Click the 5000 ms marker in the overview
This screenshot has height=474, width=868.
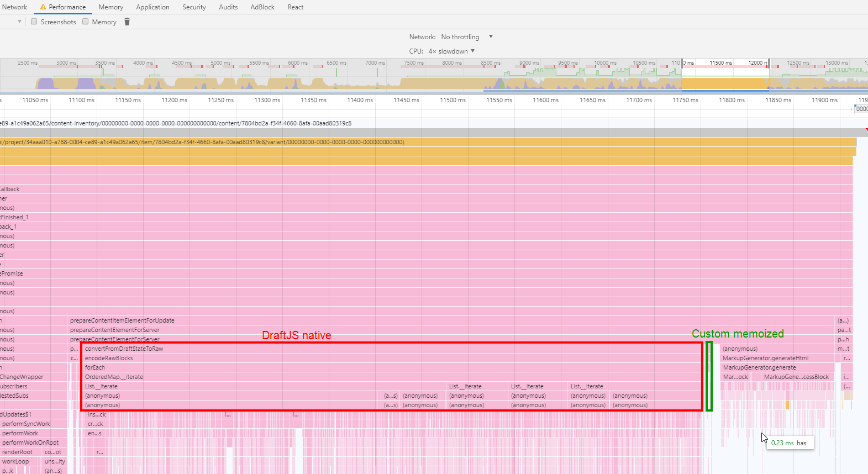coord(220,62)
